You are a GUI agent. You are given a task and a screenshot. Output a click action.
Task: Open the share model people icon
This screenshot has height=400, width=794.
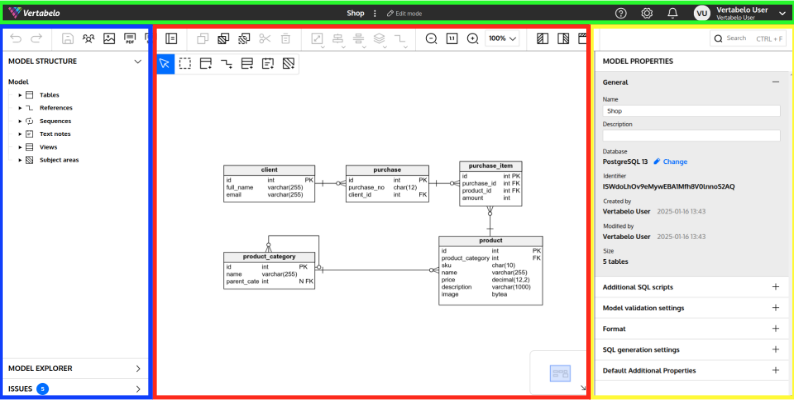pos(89,38)
